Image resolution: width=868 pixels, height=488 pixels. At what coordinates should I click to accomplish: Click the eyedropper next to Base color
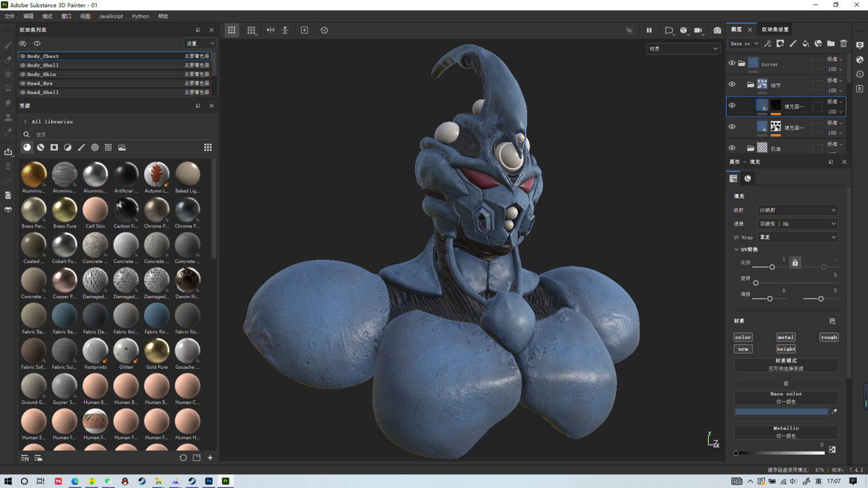(x=834, y=412)
